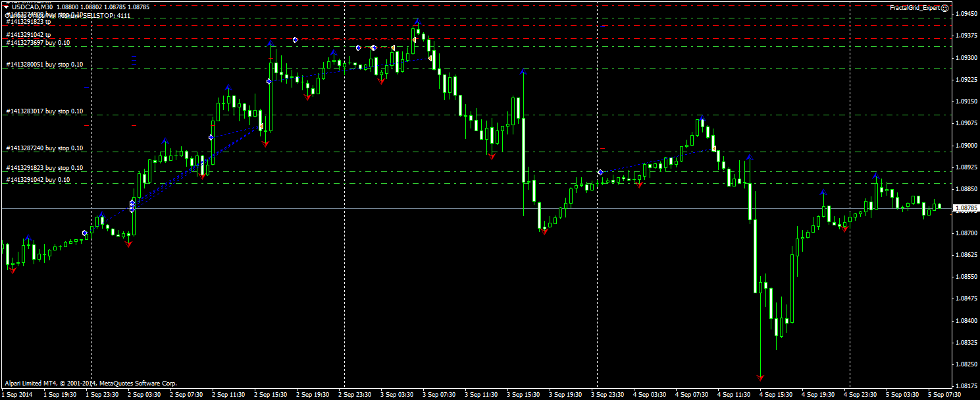
Task: Click the FractalGrid_Expert smiley face icon
Action: [x=945, y=8]
